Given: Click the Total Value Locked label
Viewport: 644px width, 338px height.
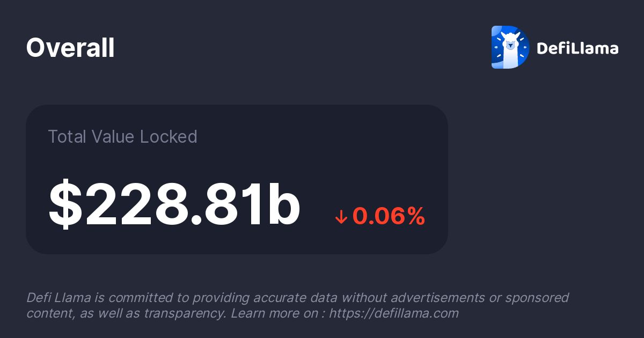Looking at the screenshot, I should pyautogui.click(x=122, y=137).
